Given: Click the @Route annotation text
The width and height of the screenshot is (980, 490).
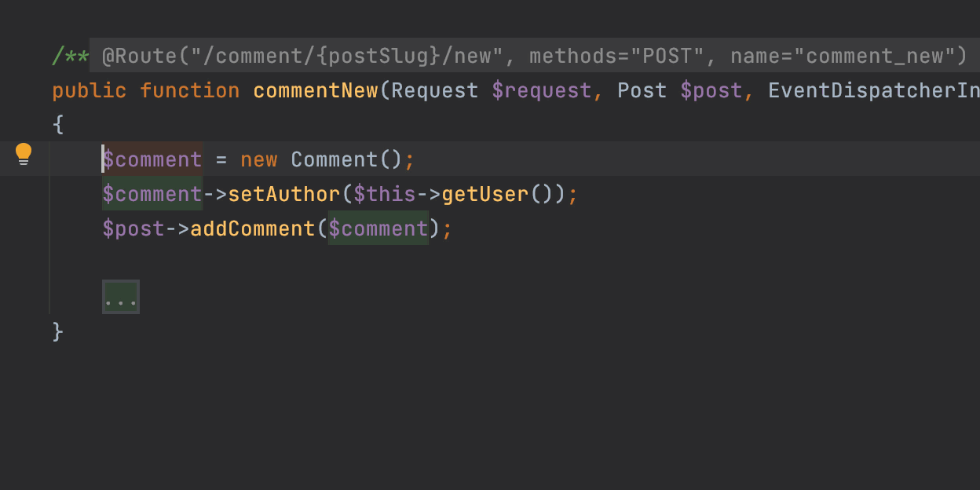Looking at the screenshot, I should point(142,55).
